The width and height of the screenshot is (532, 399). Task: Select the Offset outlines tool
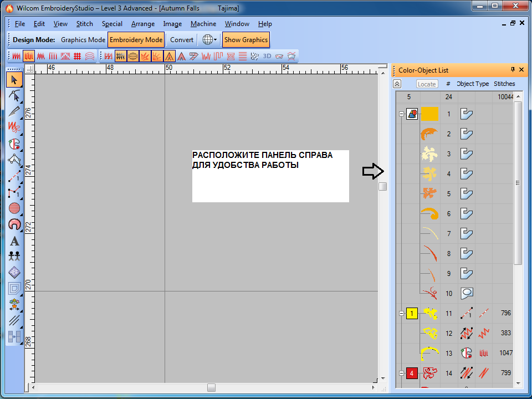pyautogui.click(x=14, y=288)
